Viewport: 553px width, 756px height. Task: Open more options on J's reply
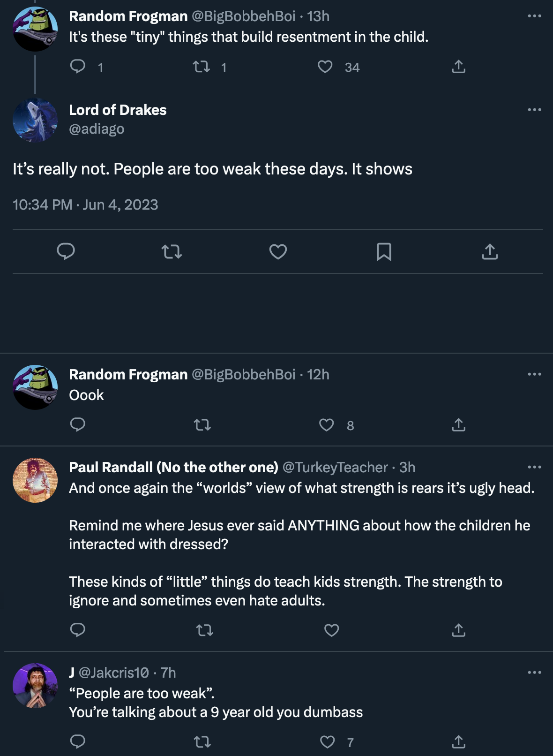(x=534, y=673)
